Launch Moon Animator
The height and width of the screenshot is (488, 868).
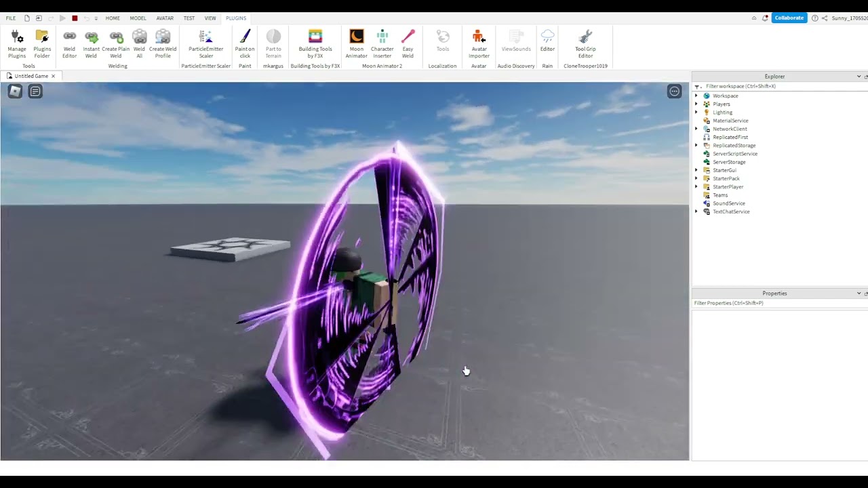pos(356,44)
